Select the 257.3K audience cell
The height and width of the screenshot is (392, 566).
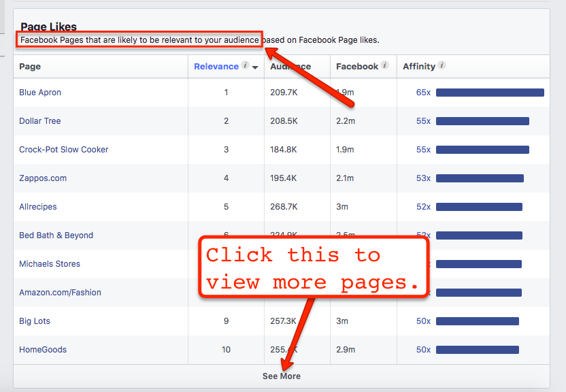click(284, 321)
